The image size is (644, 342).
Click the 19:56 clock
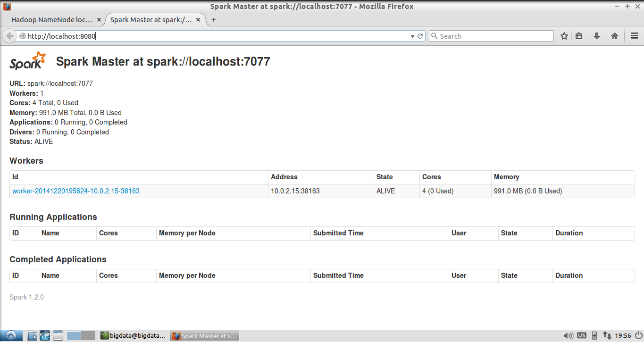pos(623,336)
